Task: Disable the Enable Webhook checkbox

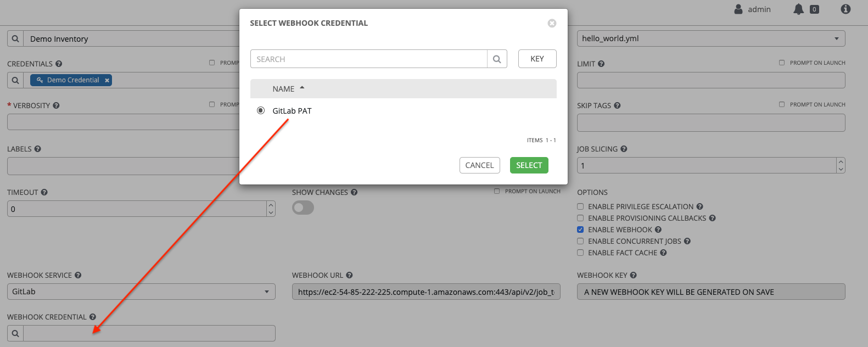Action: [x=580, y=230]
